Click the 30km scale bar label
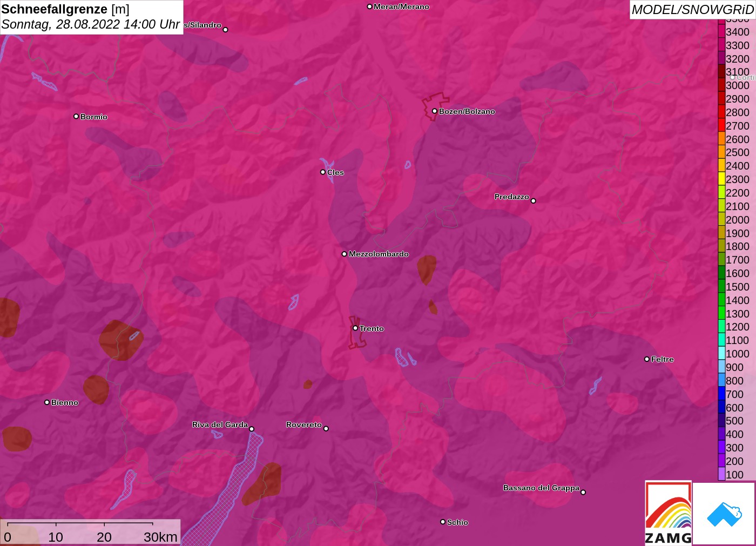The image size is (756, 546). [160, 537]
